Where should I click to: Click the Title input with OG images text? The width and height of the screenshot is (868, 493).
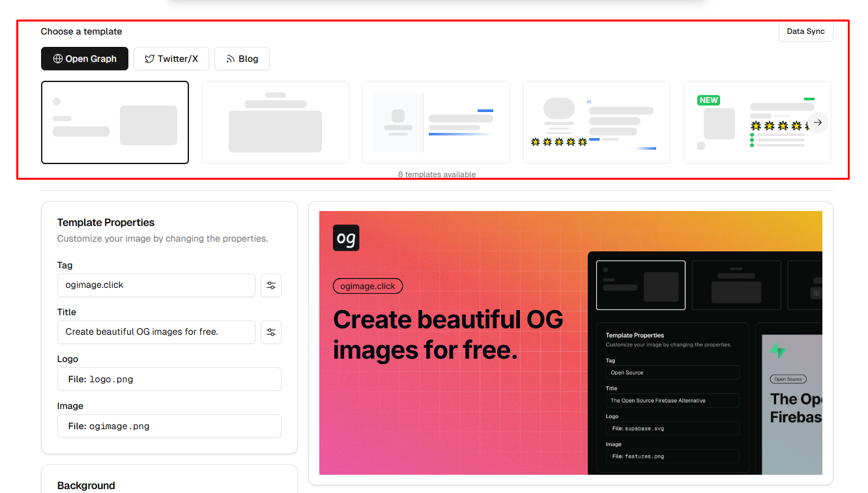[156, 332]
